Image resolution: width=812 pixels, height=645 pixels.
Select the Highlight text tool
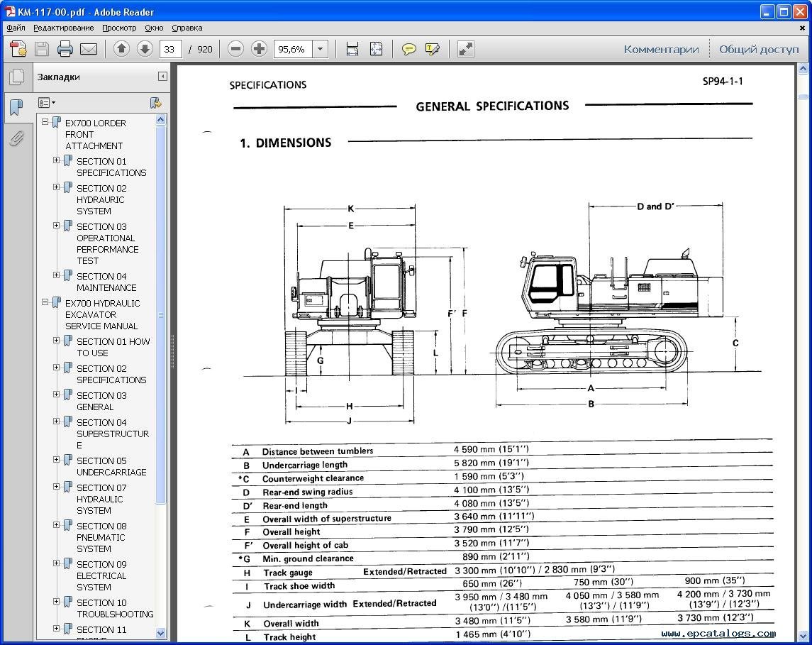432,49
